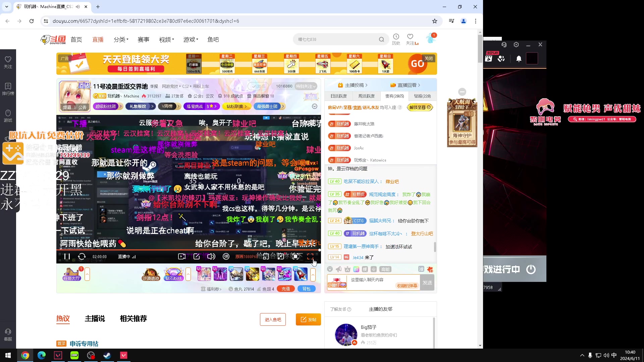Switch to the 周活跃度 tab

click(x=367, y=96)
